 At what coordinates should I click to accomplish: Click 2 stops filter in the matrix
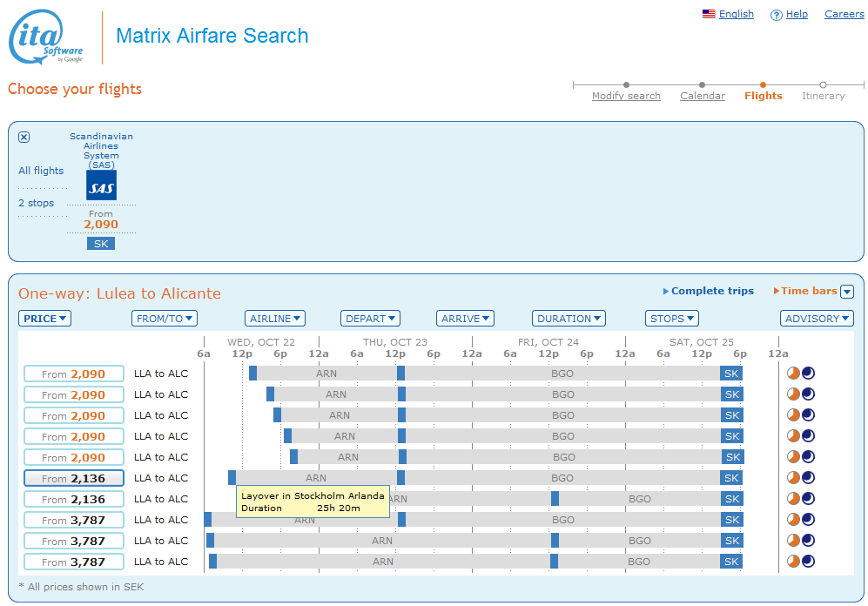(x=36, y=203)
